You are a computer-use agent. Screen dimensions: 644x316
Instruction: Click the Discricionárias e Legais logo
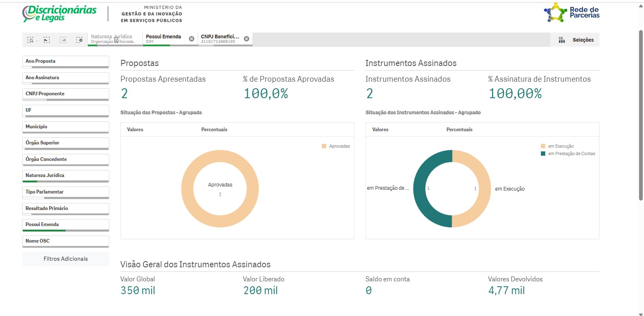pos(59,13)
